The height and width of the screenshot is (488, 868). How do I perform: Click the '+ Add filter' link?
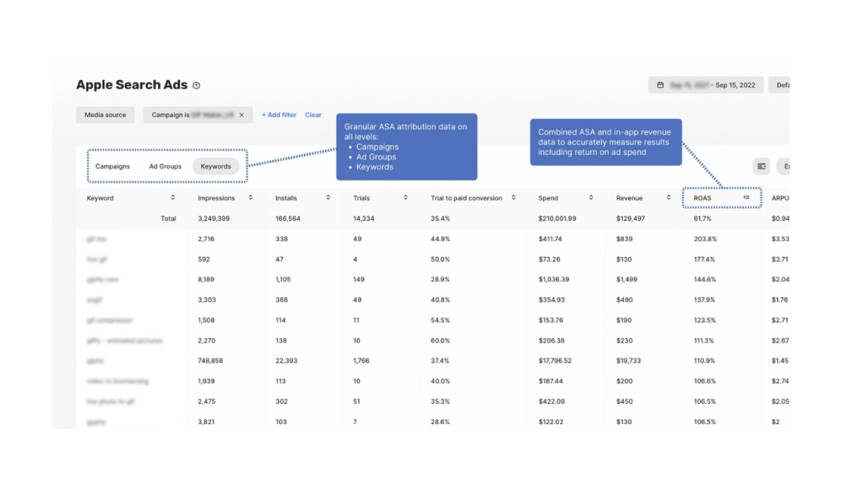279,115
